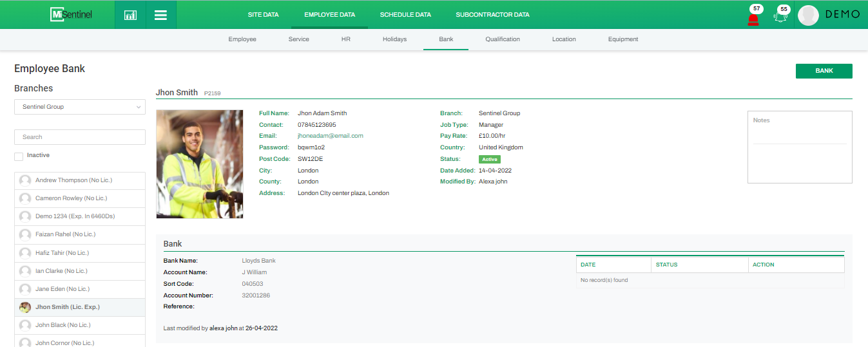Click the employee Search field

(x=80, y=137)
